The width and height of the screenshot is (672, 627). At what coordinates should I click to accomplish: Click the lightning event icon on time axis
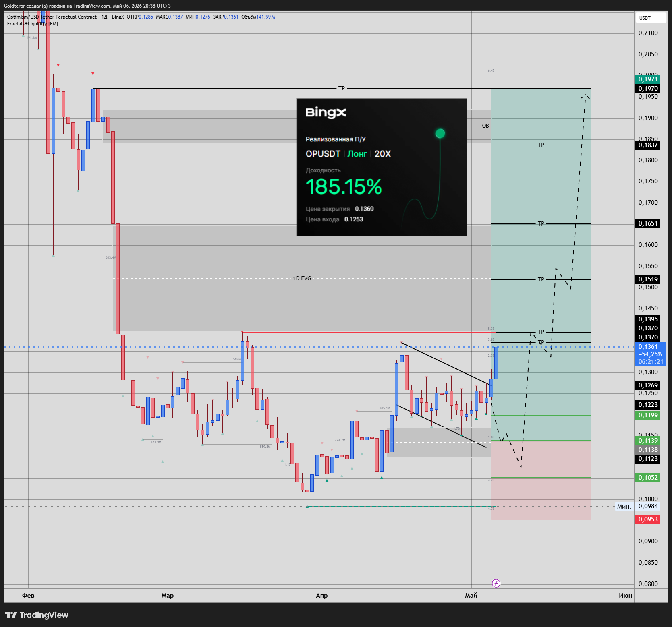tap(496, 583)
